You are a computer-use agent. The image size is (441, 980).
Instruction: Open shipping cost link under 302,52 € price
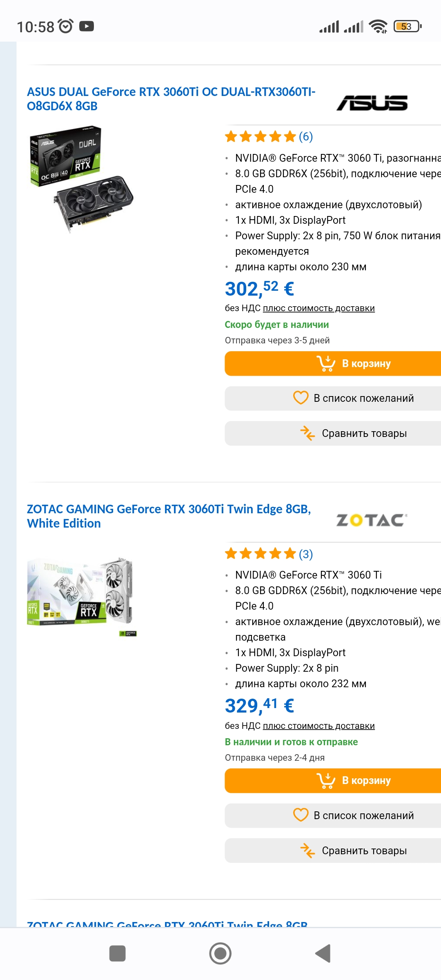click(x=319, y=308)
